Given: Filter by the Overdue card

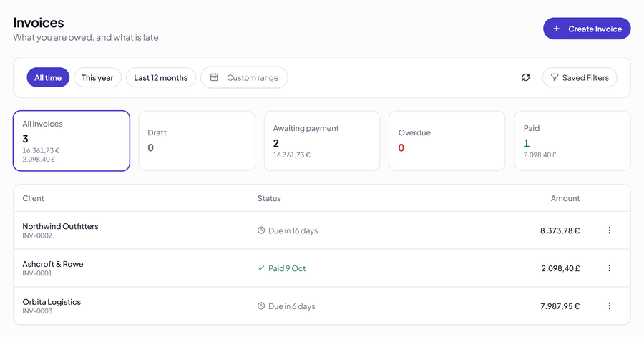Looking at the screenshot, I should 447,141.
